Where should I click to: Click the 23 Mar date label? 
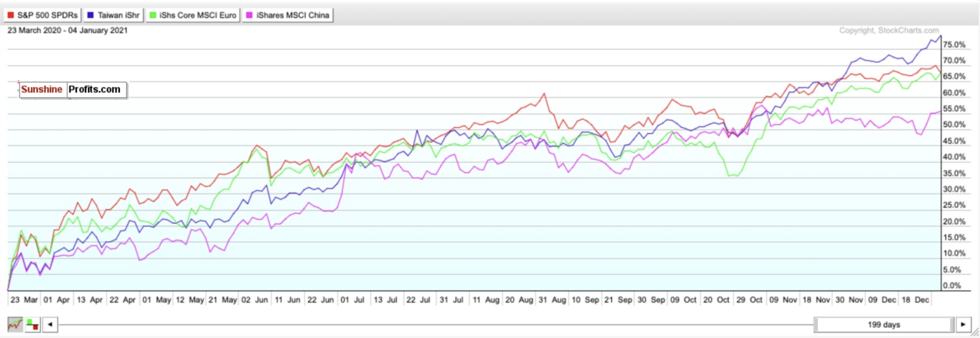tap(24, 300)
